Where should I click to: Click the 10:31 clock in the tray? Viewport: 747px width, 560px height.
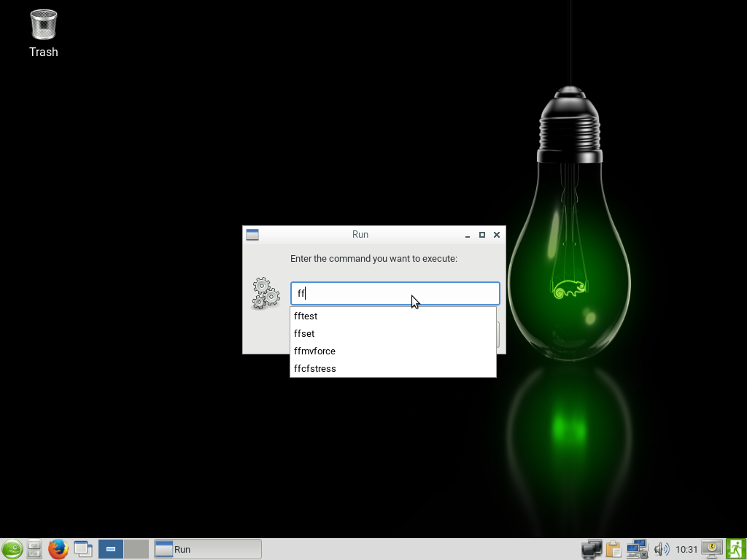pyautogui.click(x=686, y=550)
